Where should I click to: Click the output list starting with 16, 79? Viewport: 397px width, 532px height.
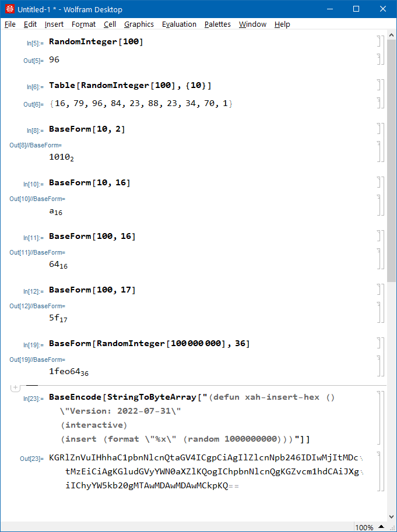click(x=141, y=104)
